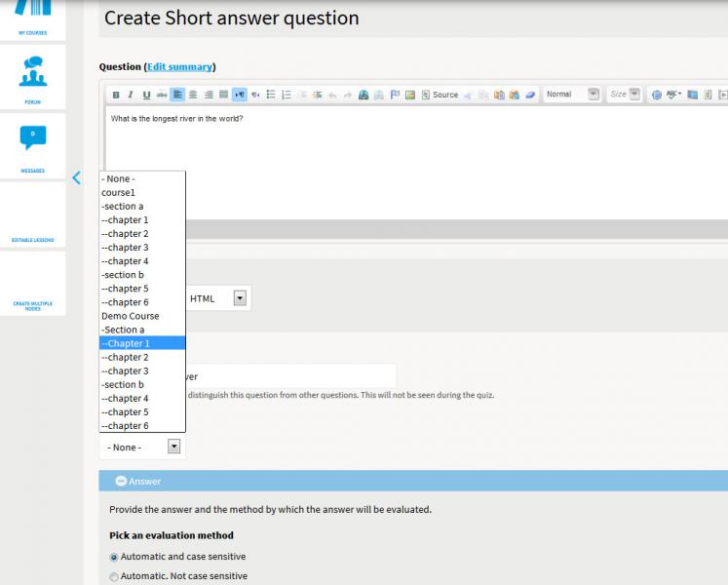Open Editable Lessons in the sidebar
728x585 pixels.
pos(32,215)
